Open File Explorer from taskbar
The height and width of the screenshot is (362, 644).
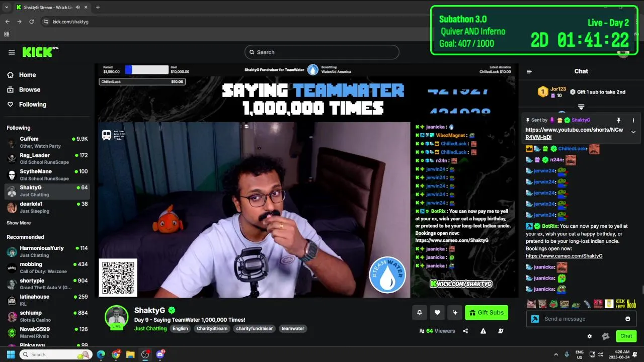130,354
